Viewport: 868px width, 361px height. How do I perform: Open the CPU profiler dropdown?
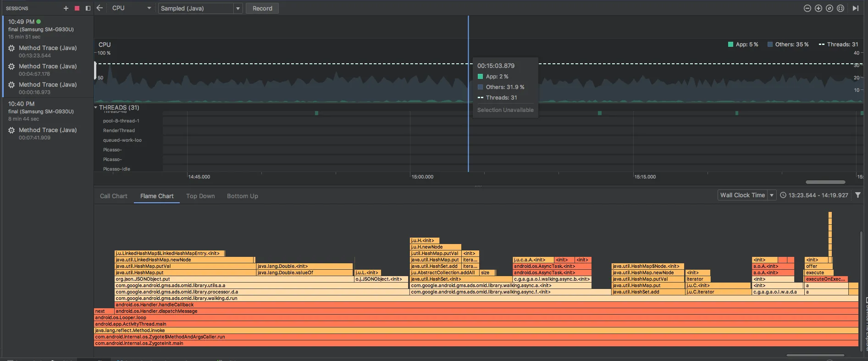tap(132, 8)
